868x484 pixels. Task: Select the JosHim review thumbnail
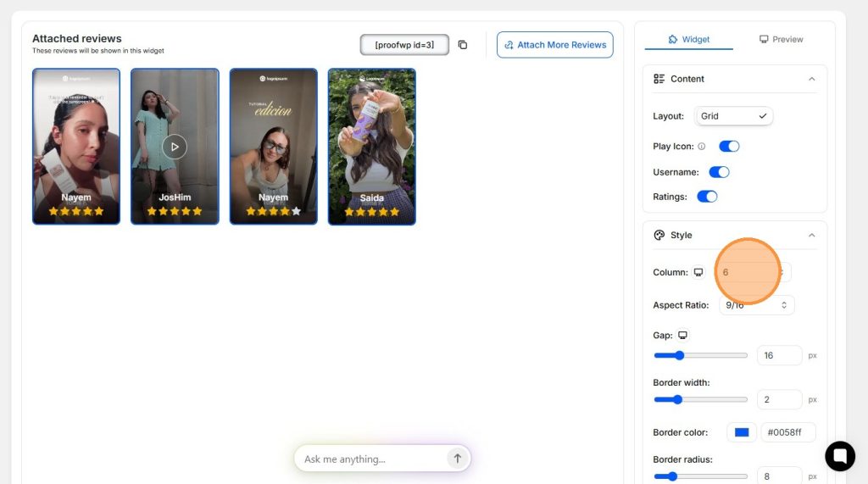pyautogui.click(x=175, y=147)
